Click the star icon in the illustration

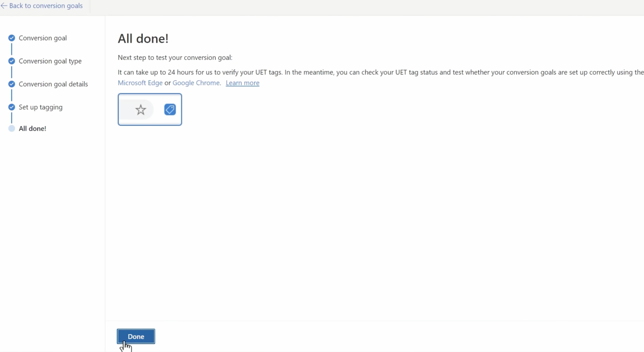click(141, 110)
